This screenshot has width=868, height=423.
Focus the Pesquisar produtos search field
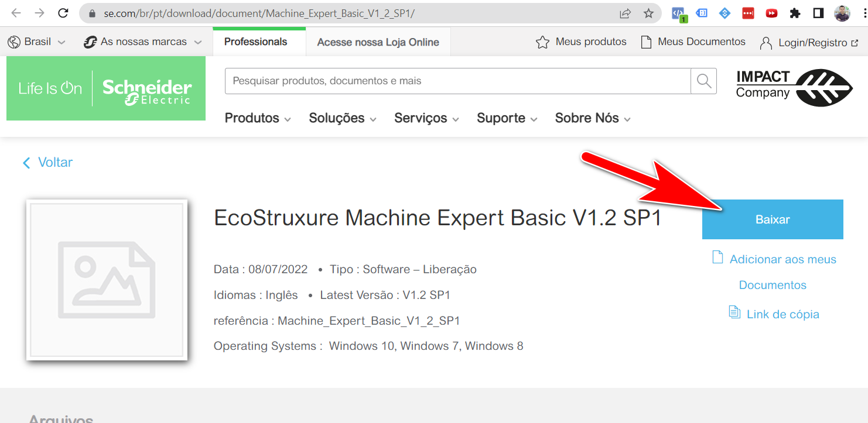point(457,81)
